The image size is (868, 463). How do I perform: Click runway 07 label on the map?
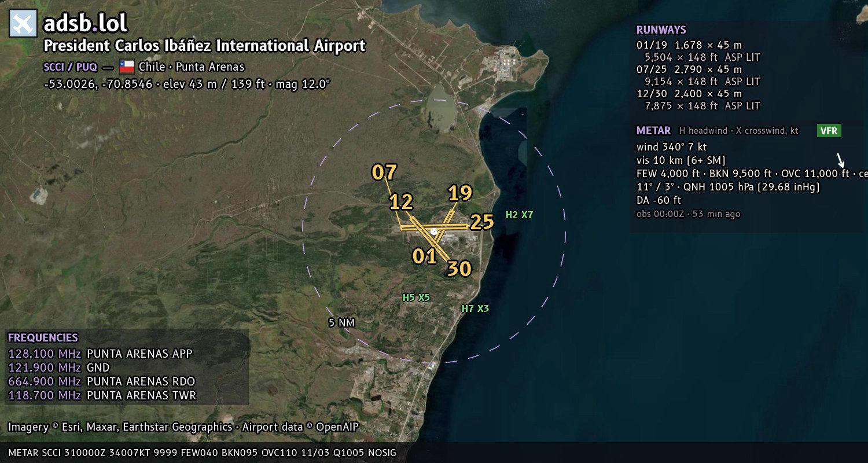384,172
